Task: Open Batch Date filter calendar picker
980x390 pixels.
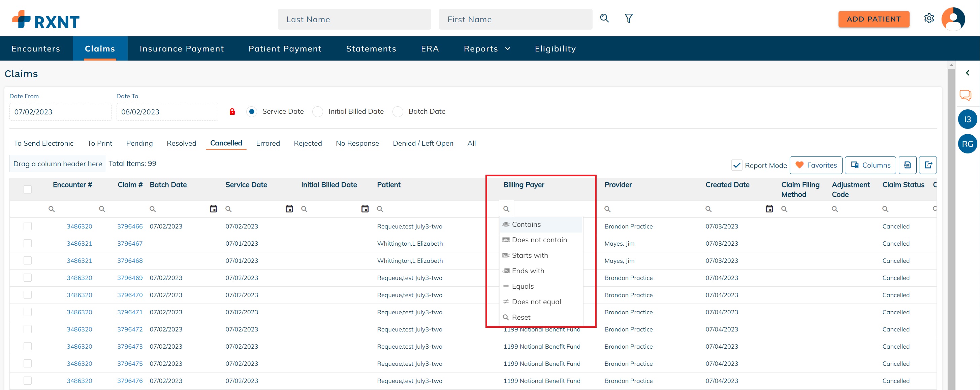Action: 214,209
